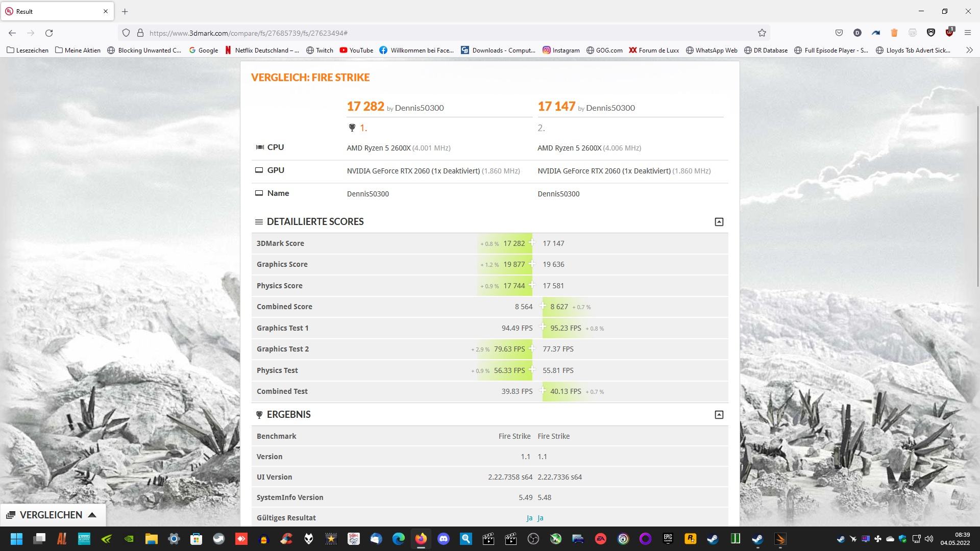Open the YouTube bookmark
The width and height of the screenshot is (980, 551).
(356, 50)
